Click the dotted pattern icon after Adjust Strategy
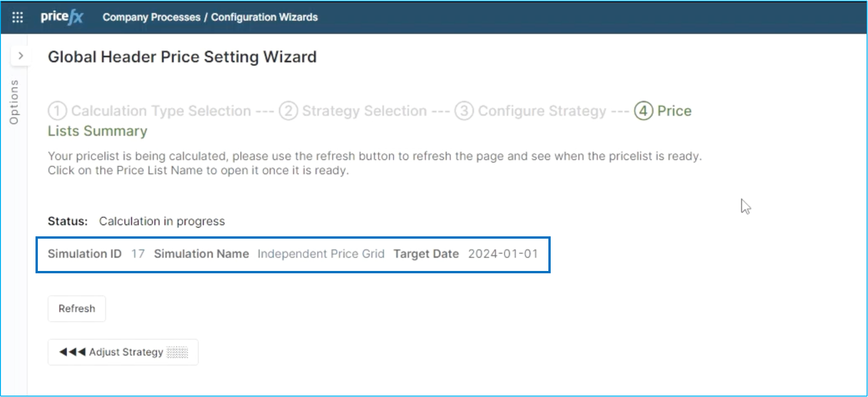Screen dimensions: 868x397 178,353
